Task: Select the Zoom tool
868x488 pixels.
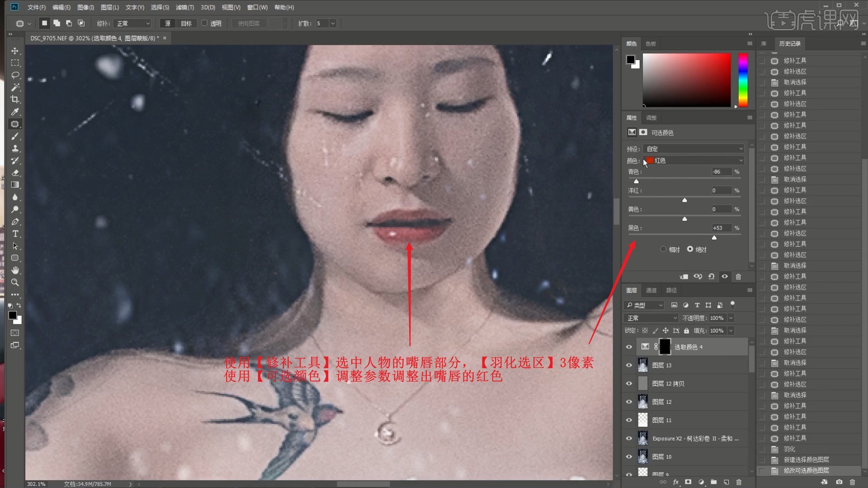Action: tap(15, 282)
